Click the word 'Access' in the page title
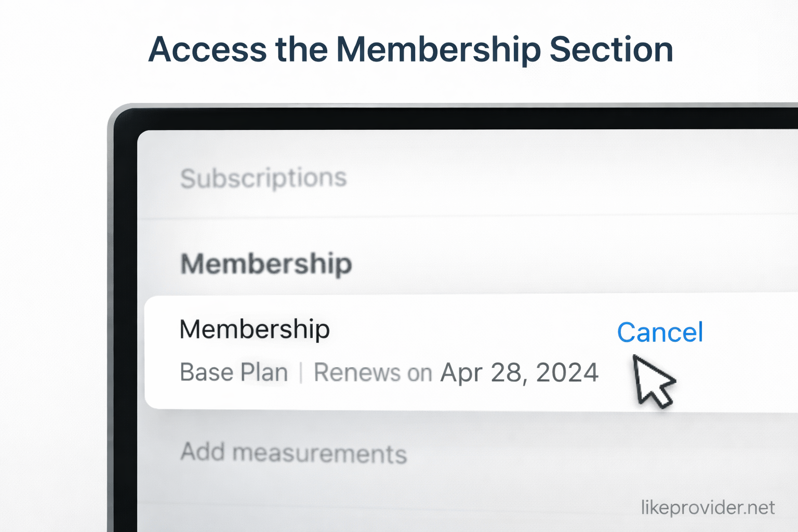 207,50
